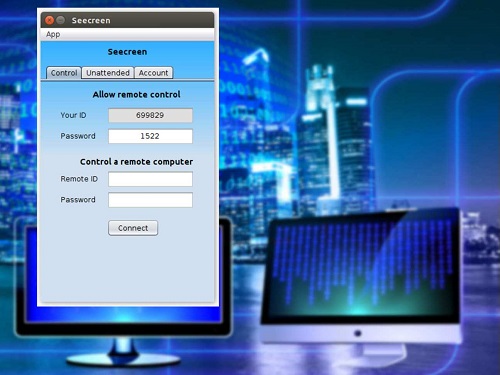Viewport: 500px width, 375px height.
Task: Click the Connect button
Action: click(x=133, y=228)
